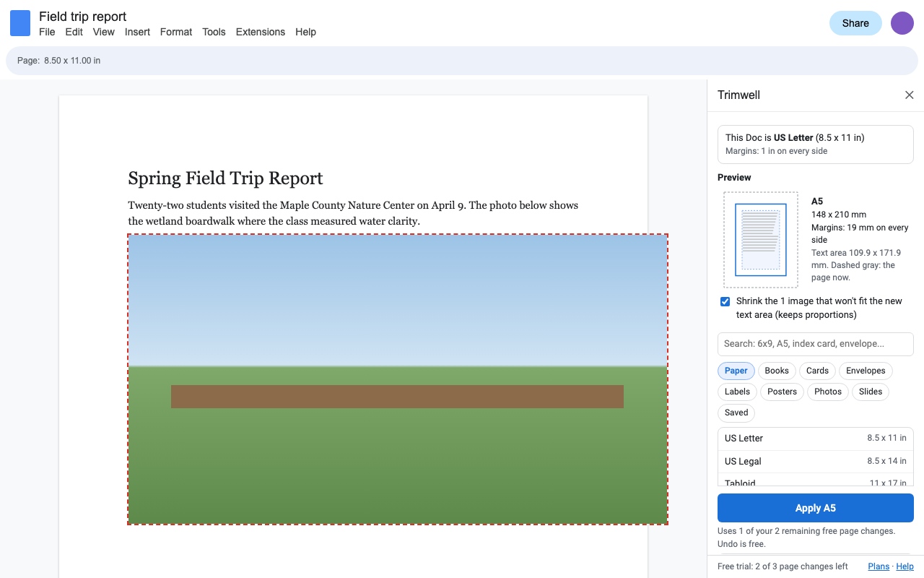Select the Cards category chip
924x578 pixels.
click(817, 371)
